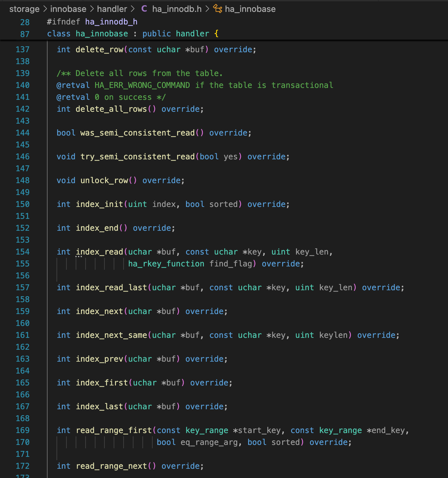Click the index_next_same function name

pyautogui.click(x=111, y=335)
